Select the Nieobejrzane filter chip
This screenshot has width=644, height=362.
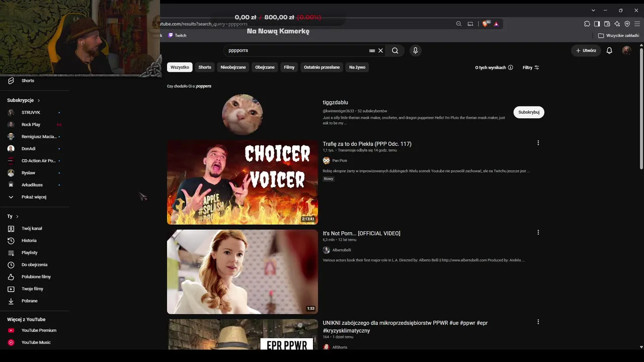click(233, 67)
